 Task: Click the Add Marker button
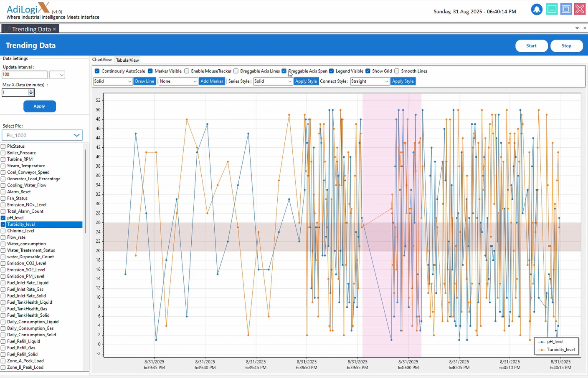tap(212, 81)
